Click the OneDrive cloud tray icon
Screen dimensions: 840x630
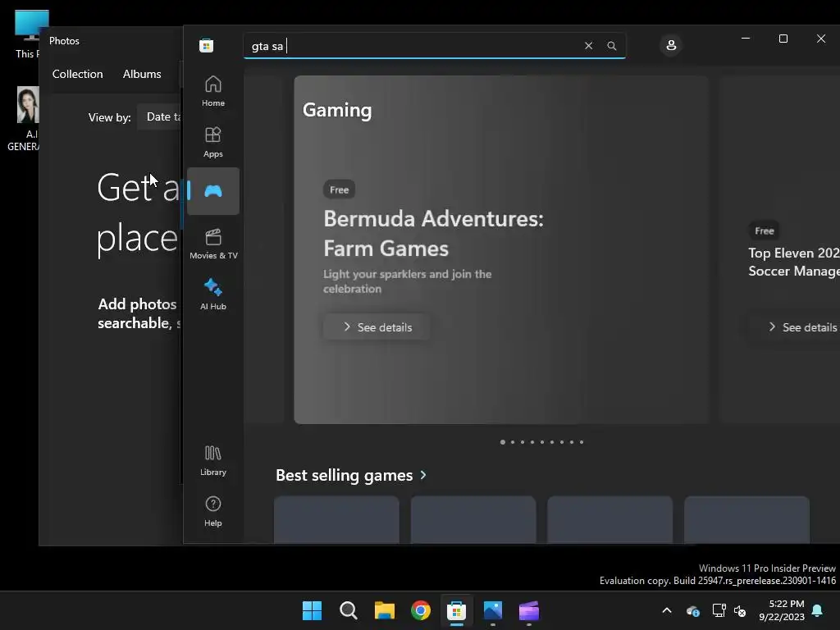(692, 610)
